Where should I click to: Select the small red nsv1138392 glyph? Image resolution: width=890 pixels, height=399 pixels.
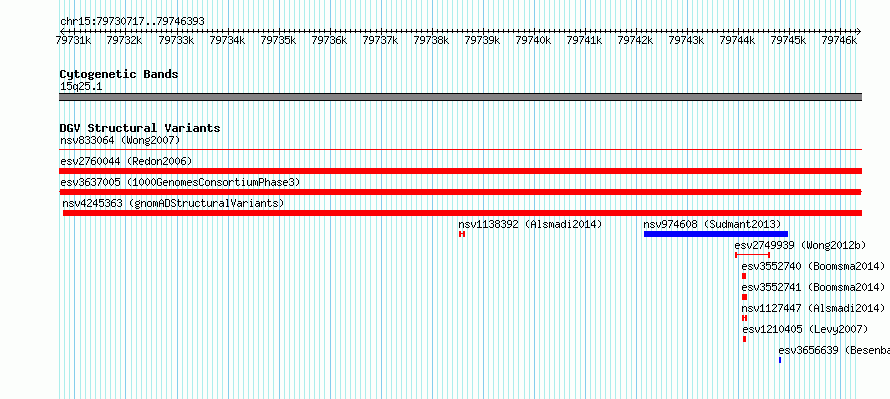462,234
